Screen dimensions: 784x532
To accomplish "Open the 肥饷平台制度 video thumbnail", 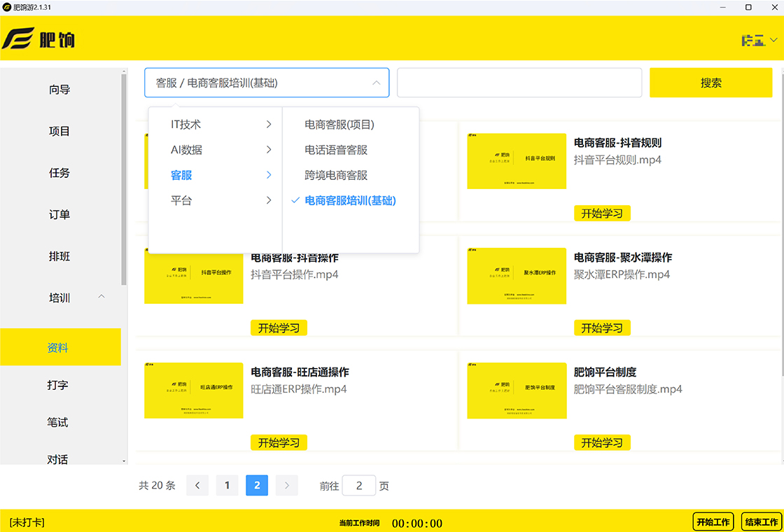I will [x=517, y=390].
